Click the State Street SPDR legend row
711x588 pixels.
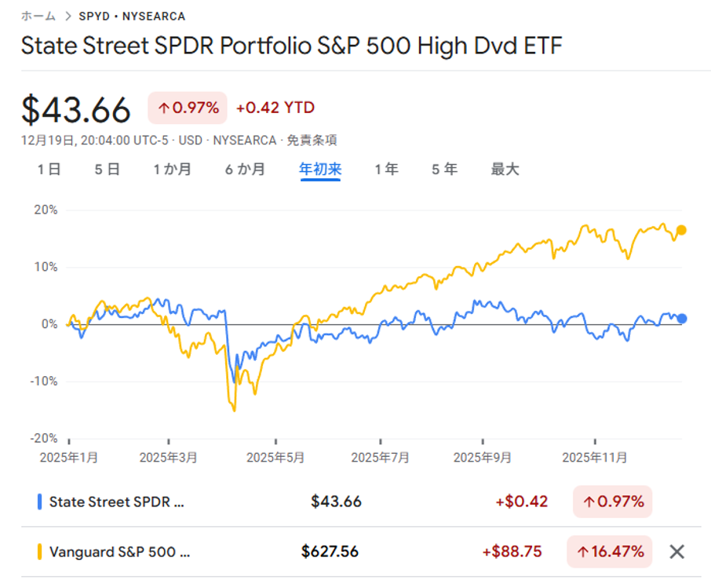tap(117, 502)
